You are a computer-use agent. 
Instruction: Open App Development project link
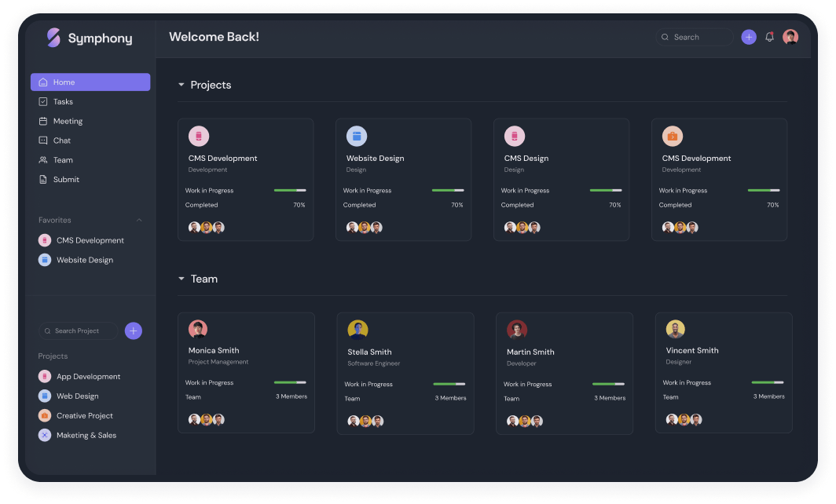coord(88,377)
